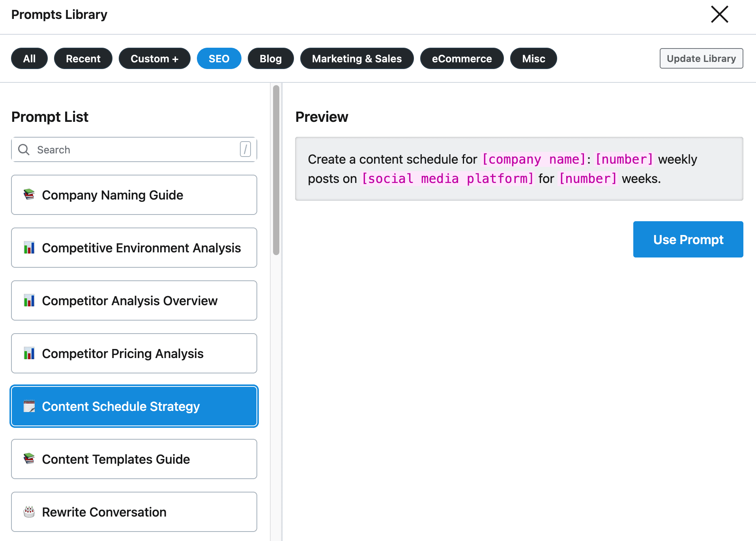Select the Misc category
The width and height of the screenshot is (756, 541).
(533, 58)
